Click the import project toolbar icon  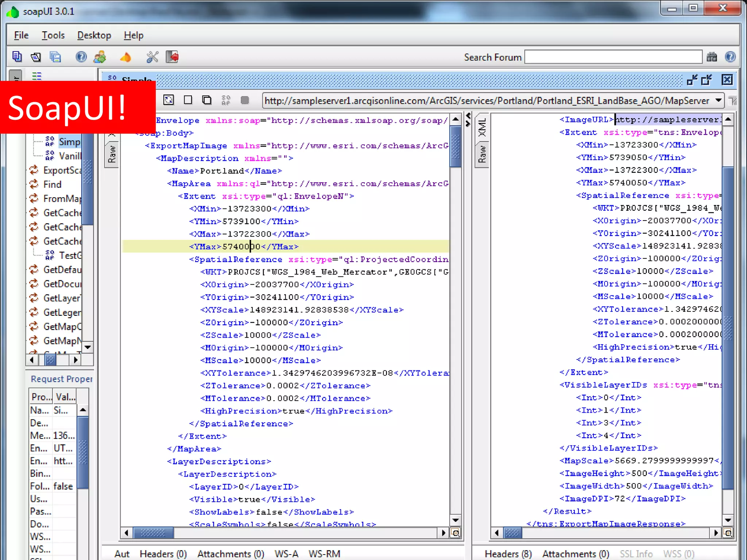36,57
